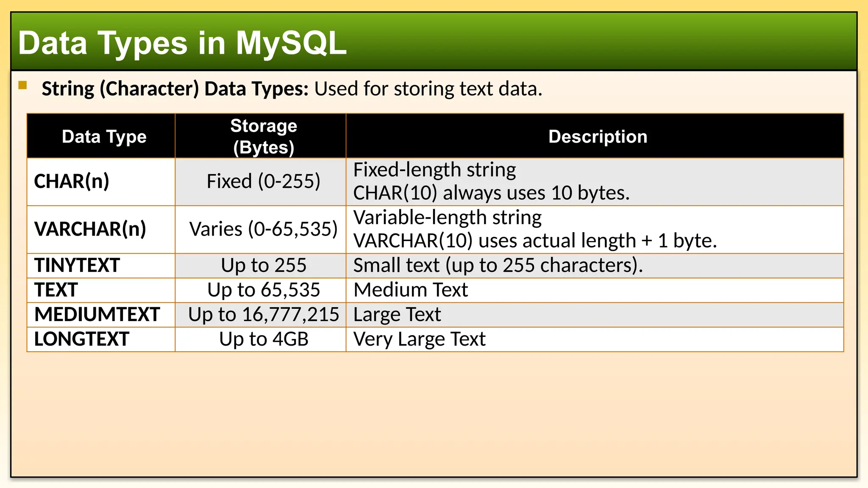This screenshot has height=488, width=868.
Task: Click the slide title Data Types in MySQL
Action: 182,43
